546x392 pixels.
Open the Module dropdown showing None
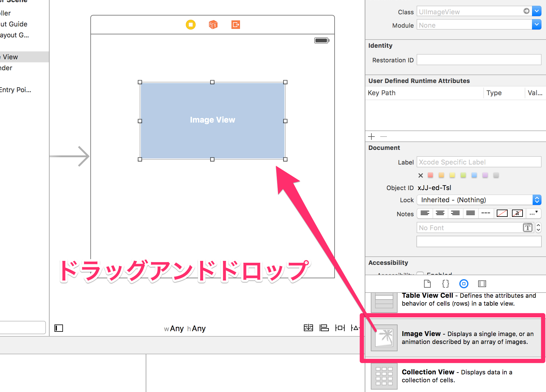tap(537, 25)
